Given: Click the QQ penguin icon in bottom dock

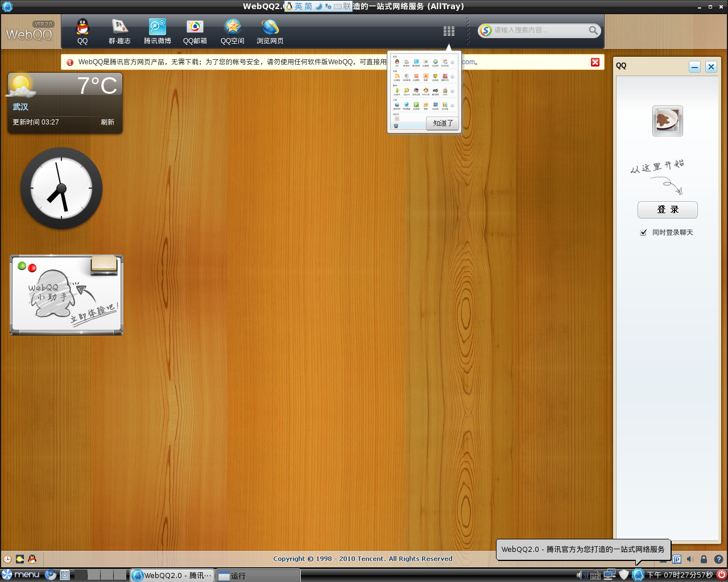Looking at the screenshot, I should tap(32, 559).
